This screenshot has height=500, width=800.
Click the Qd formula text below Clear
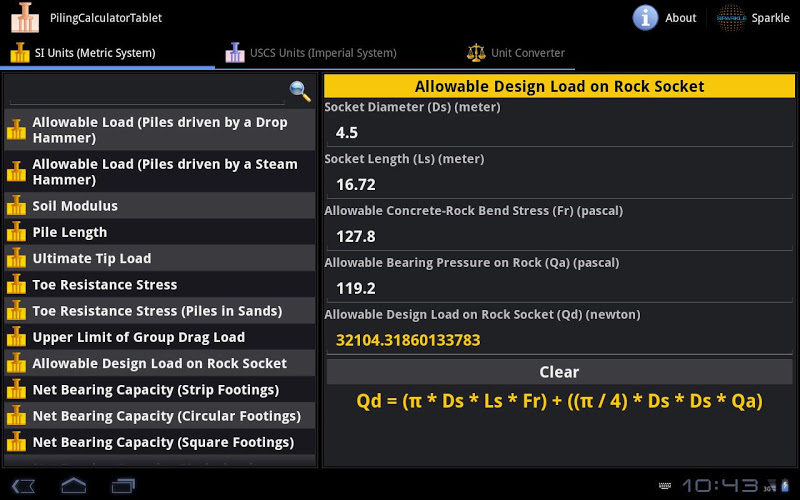559,401
